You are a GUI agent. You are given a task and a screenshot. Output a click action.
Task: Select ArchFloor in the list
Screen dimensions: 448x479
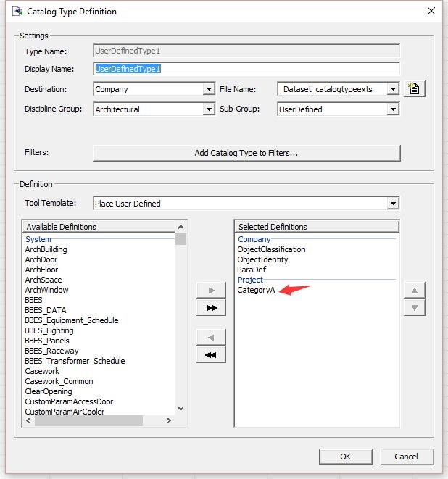41,270
